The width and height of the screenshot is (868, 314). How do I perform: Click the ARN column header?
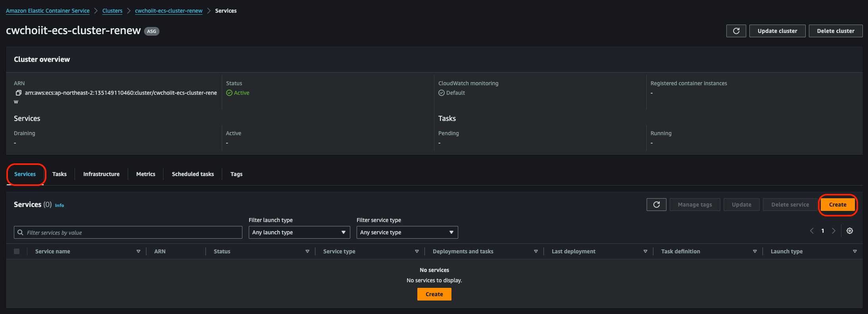pos(160,251)
